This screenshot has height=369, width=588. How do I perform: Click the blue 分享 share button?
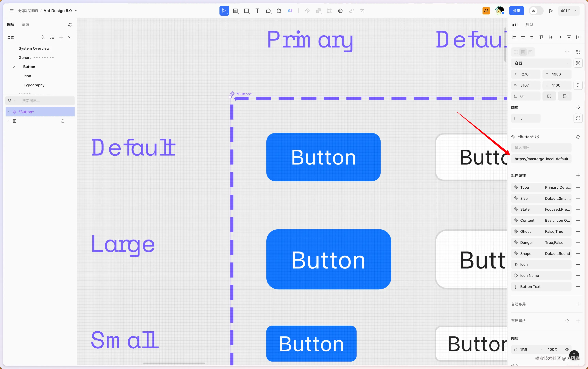pos(516,11)
